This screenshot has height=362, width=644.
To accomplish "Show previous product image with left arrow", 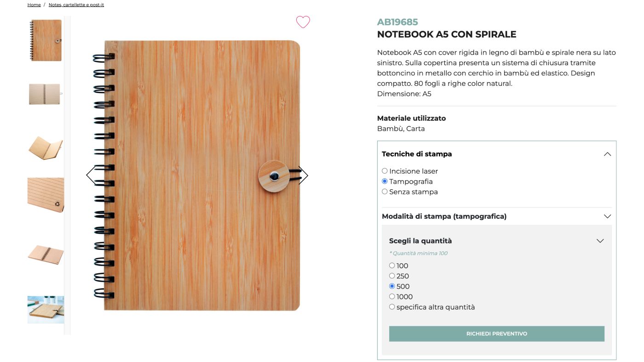I will click(x=91, y=175).
